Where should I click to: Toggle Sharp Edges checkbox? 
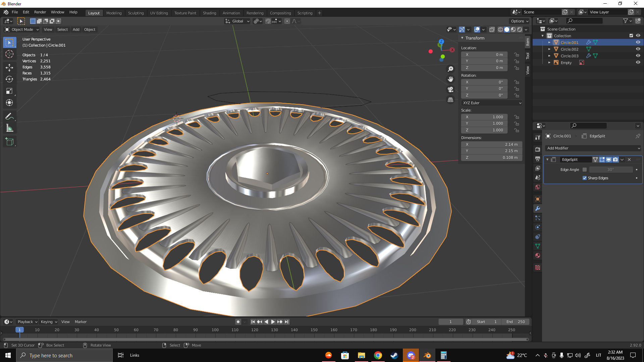coord(585,178)
